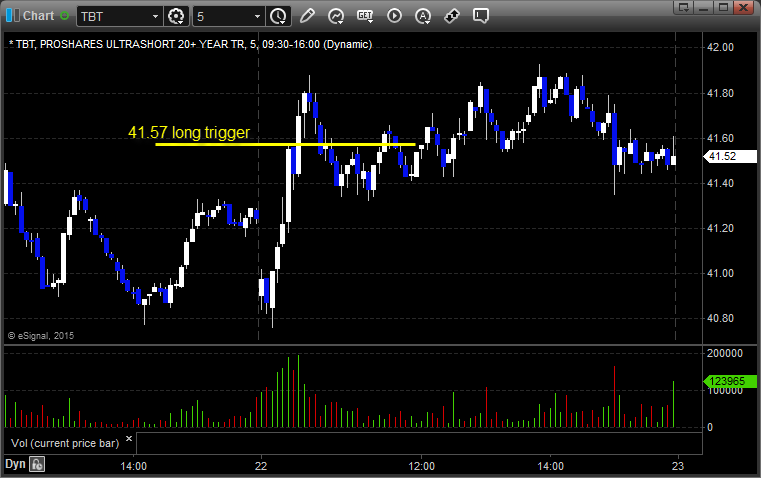Click the 41.00 price axis label
The height and width of the screenshot is (478, 761).
tap(720, 273)
